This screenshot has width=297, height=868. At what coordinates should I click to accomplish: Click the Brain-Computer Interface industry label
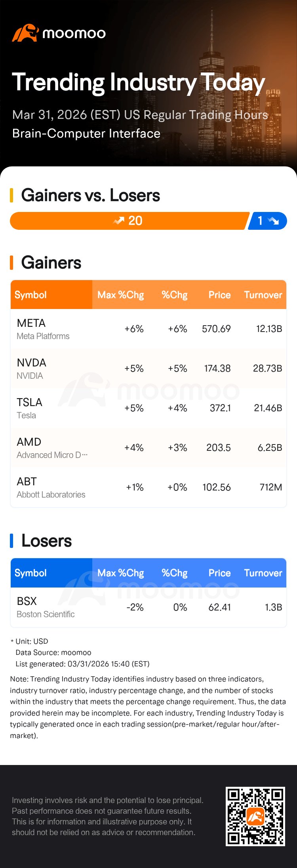(86, 134)
